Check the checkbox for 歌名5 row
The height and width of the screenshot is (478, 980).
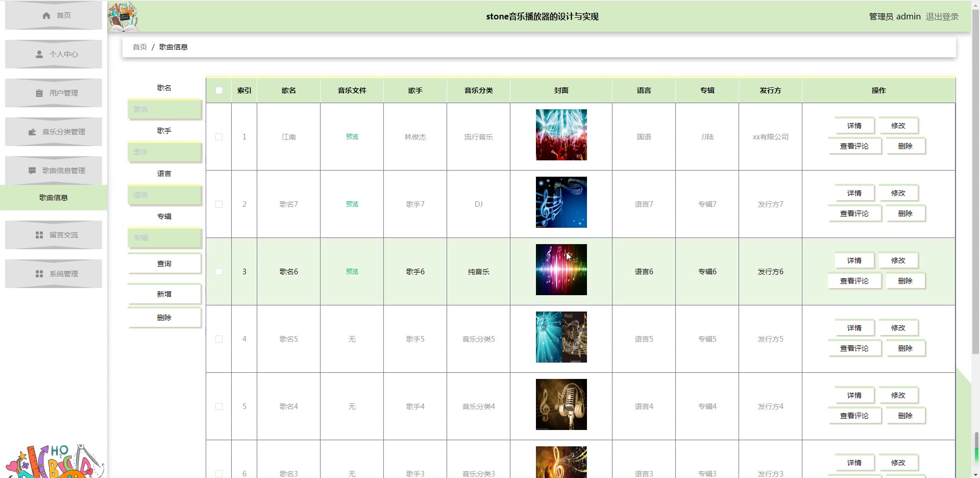click(x=219, y=339)
